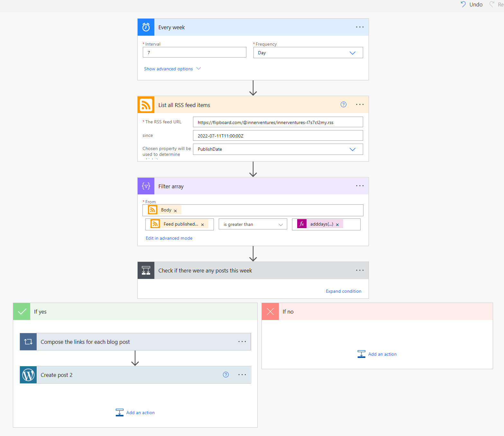
Task: Click Expand condition link
Action: 344,291
